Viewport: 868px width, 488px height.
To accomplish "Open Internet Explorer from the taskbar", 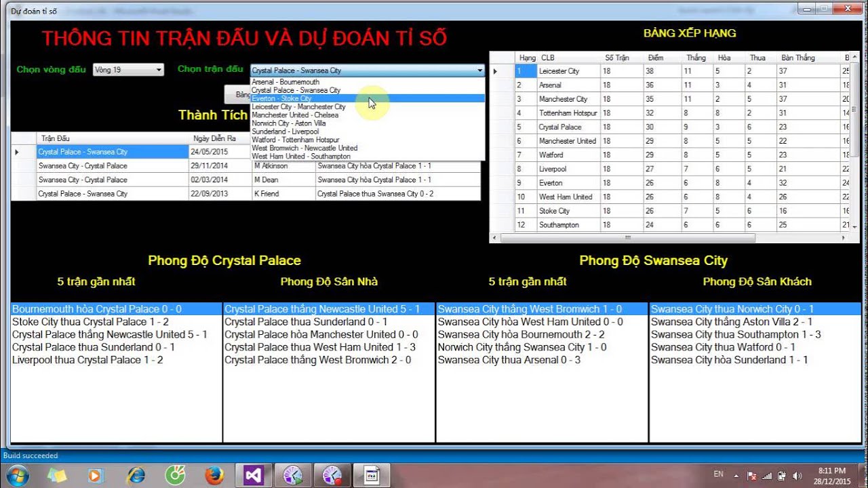I will [x=136, y=476].
